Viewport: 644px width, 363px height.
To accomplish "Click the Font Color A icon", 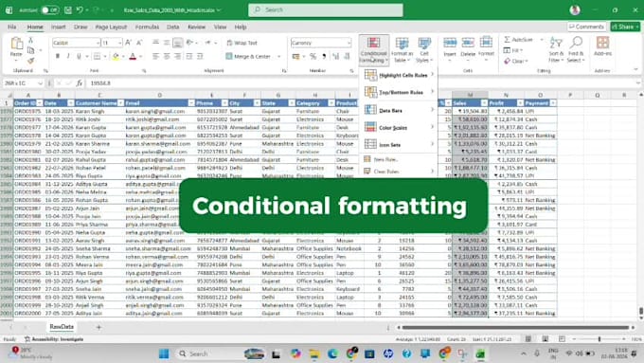I will 133,56.
